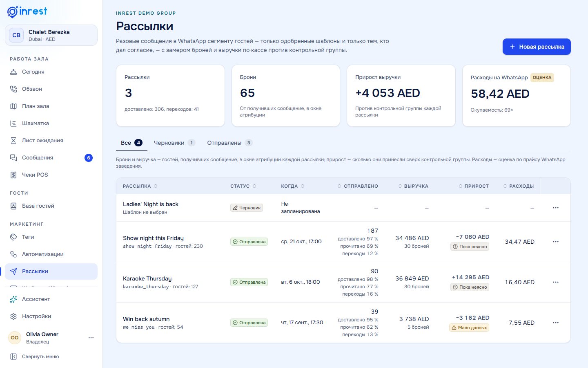Click the Чеки POS receipt icon
This screenshot has height=368, width=588.
point(13,175)
